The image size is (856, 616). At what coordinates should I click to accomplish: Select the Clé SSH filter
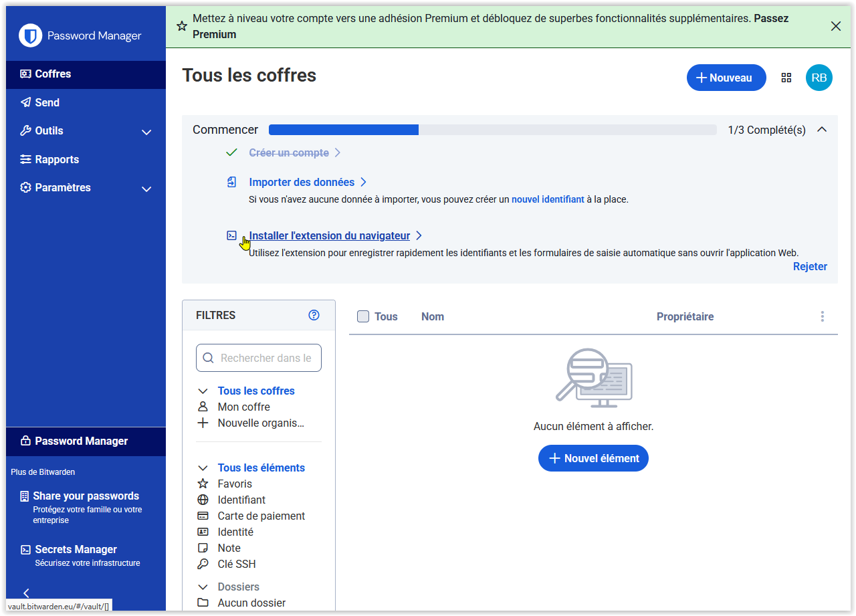coord(237,564)
